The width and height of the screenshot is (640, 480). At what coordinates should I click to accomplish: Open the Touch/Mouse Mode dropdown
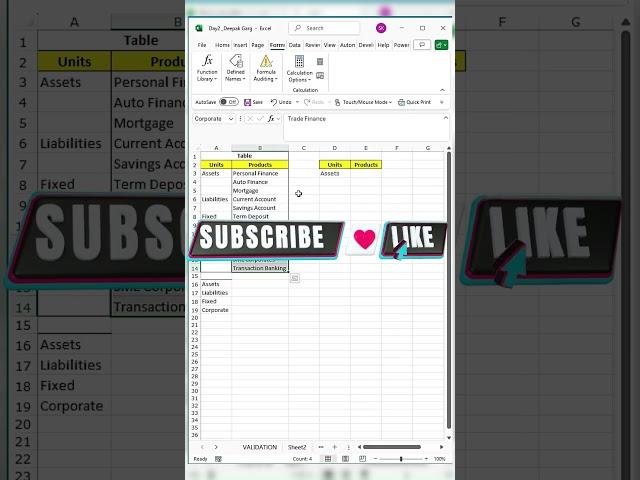pos(363,102)
